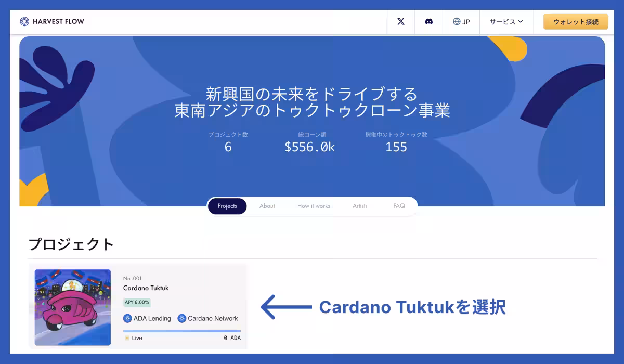This screenshot has width=624, height=364.
Task: Expand the サービス dropdown menu
Action: (x=506, y=22)
